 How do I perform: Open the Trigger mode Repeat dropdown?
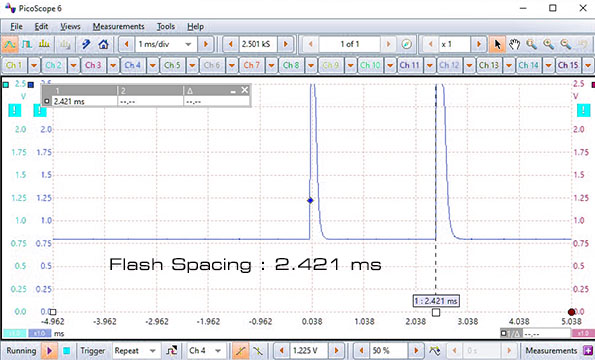(x=135, y=351)
